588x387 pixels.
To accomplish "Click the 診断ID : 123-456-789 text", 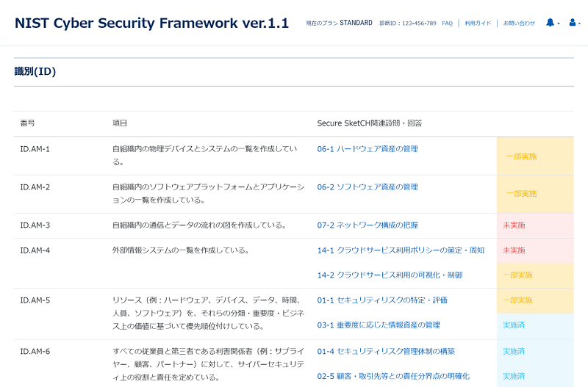I will [x=408, y=23].
